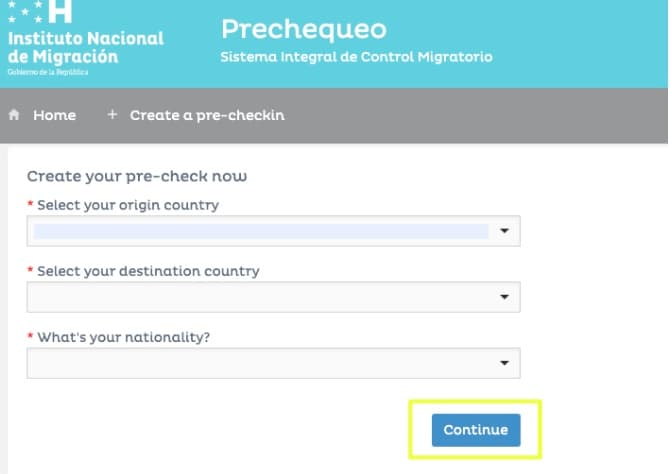
Task: Open the Create a pre-checkin menu item
Action: 207,115
